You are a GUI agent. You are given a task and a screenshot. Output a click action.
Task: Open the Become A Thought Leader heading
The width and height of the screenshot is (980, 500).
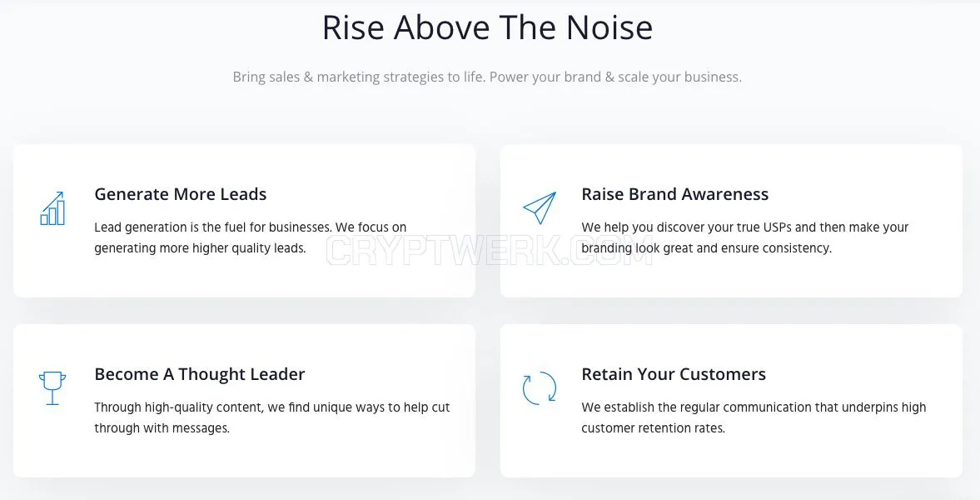coord(199,374)
